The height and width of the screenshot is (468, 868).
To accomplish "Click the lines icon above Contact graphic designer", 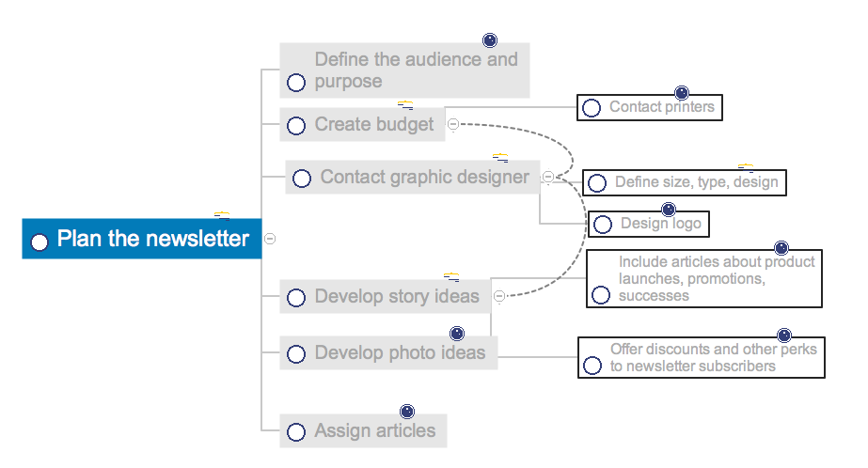I will point(500,157).
